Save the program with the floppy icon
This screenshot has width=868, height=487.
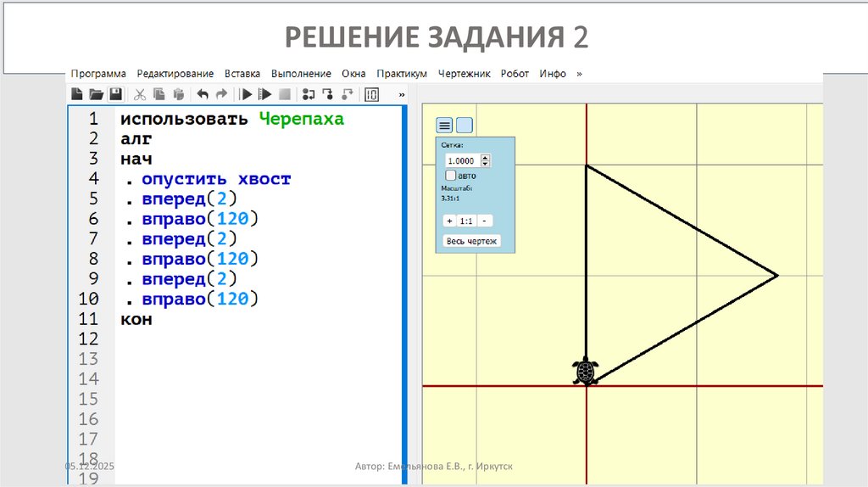point(115,94)
